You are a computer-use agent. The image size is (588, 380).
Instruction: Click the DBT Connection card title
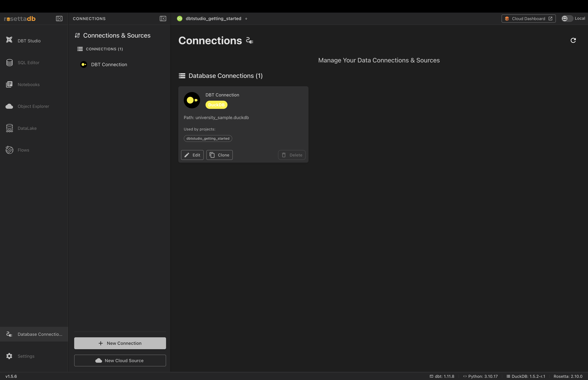[x=222, y=95]
